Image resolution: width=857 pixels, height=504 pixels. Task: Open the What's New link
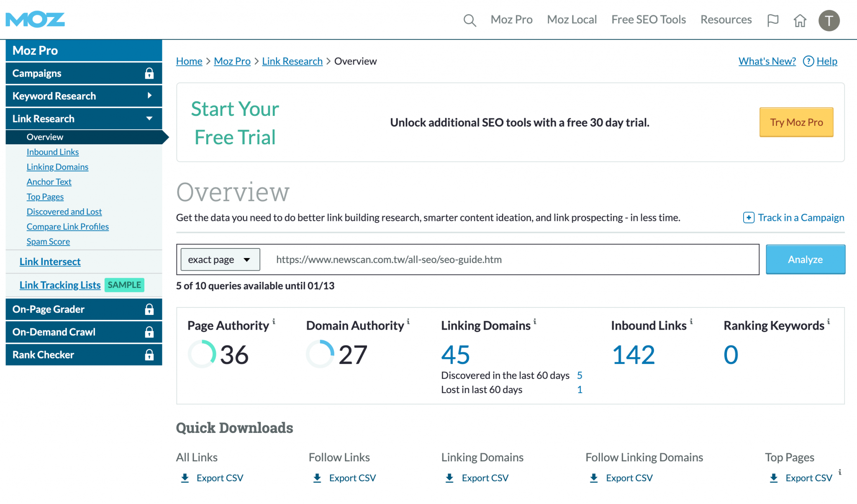[x=767, y=61]
